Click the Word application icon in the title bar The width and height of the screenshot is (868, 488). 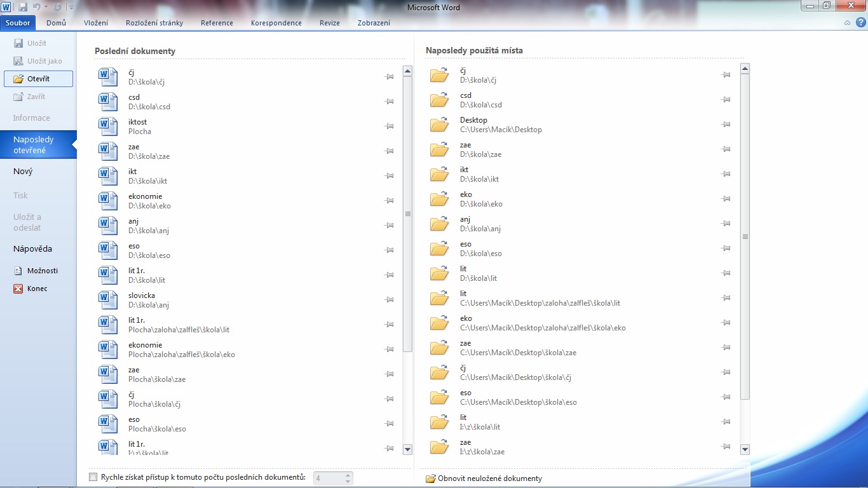click(x=6, y=7)
